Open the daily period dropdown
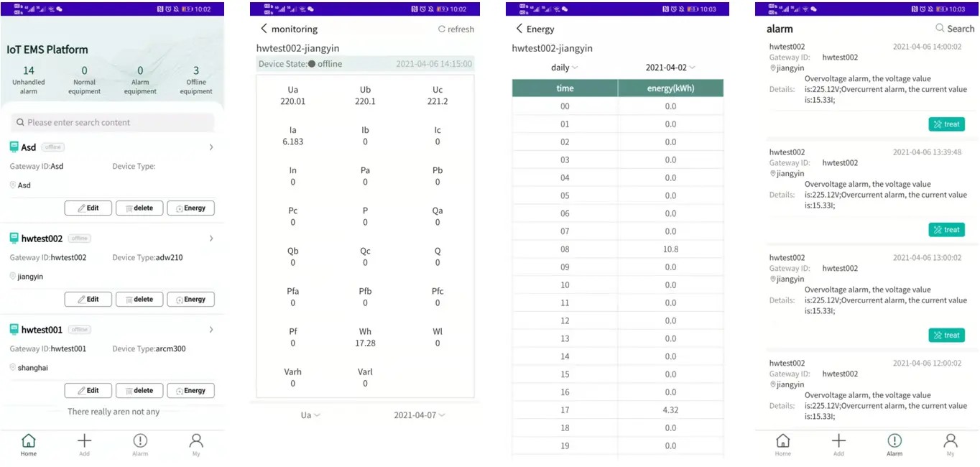 coord(565,68)
